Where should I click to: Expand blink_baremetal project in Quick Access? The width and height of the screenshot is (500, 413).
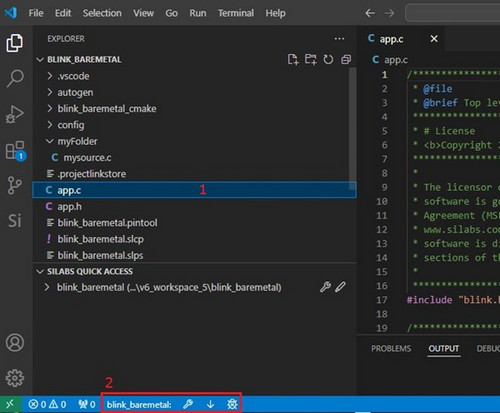(x=47, y=287)
